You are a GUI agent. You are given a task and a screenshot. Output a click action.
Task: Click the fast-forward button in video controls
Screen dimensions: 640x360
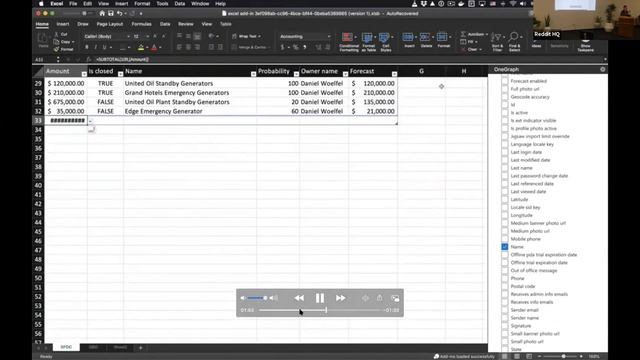[340, 298]
